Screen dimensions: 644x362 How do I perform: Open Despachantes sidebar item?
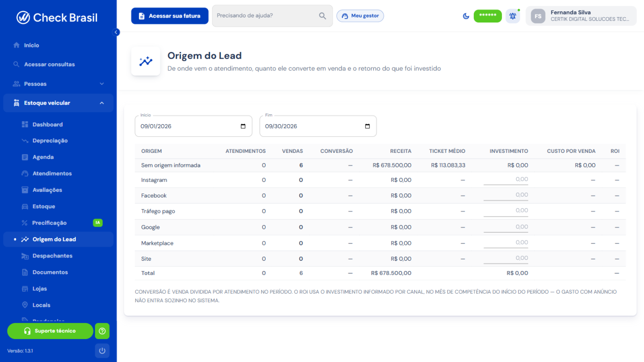coord(58,256)
